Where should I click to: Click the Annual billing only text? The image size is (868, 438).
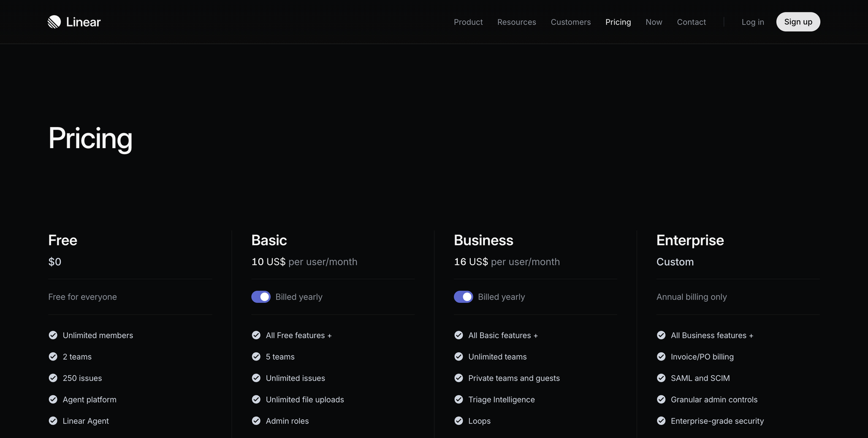point(692,297)
